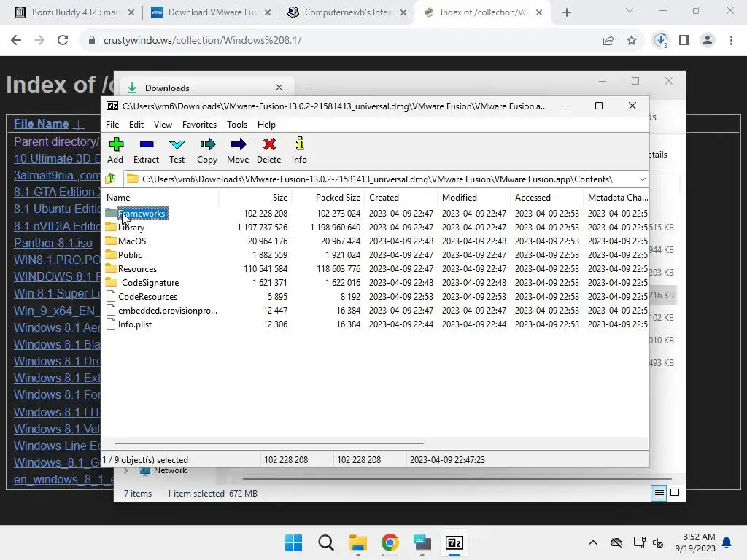Sort file list by Size column
The image size is (747, 560).
point(280,197)
